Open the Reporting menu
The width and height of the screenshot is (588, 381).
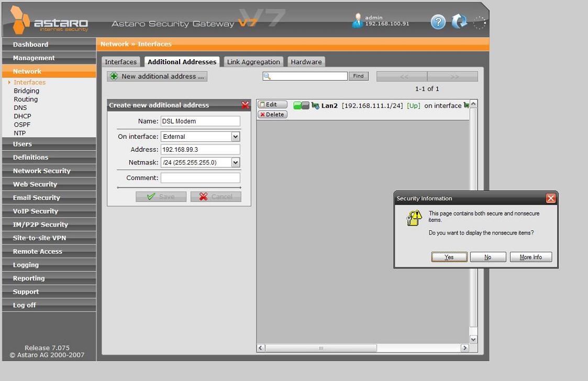49,278
